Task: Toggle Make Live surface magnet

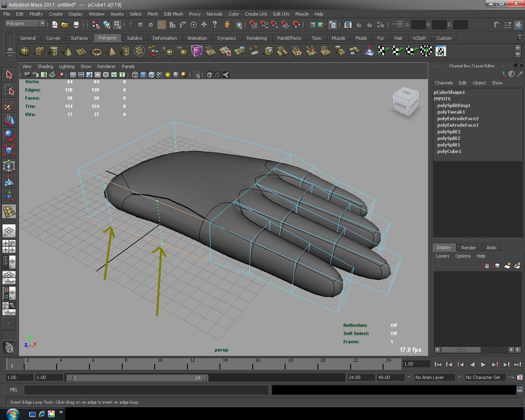Action: point(296,25)
